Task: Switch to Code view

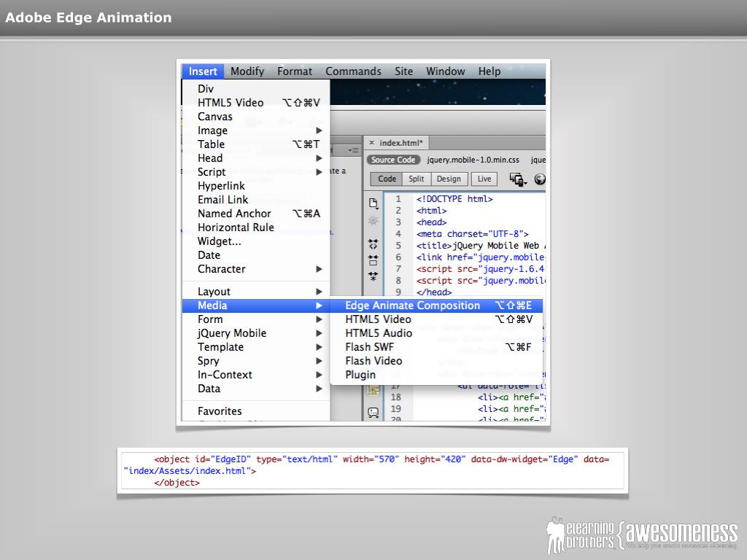Action: pyautogui.click(x=387, y=179)
